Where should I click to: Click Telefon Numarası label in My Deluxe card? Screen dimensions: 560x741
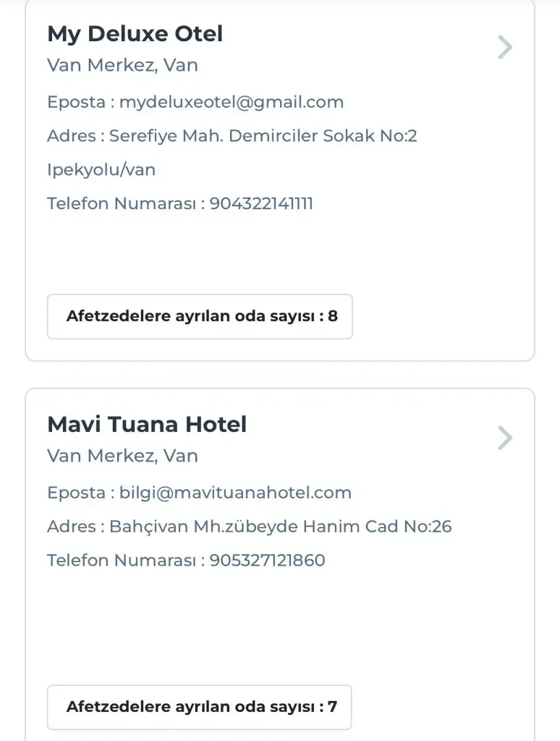122,203
